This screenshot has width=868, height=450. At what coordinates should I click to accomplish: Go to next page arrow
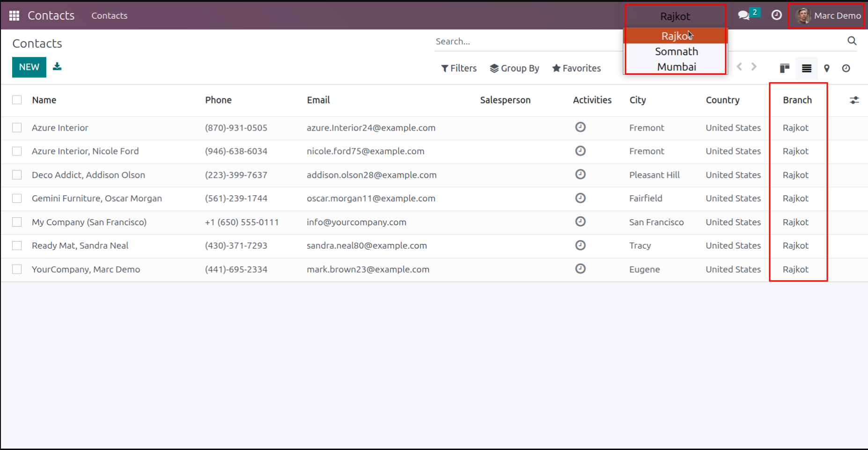click(754, 66)
